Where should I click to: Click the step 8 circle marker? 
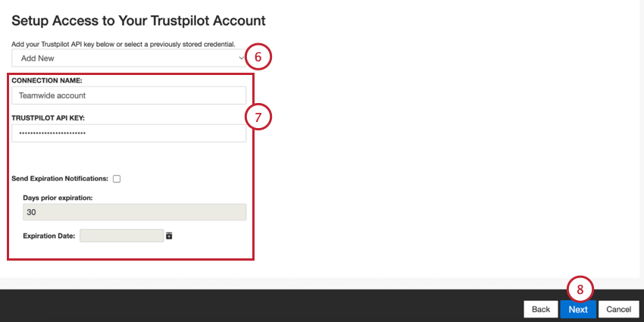pos(580,289)
